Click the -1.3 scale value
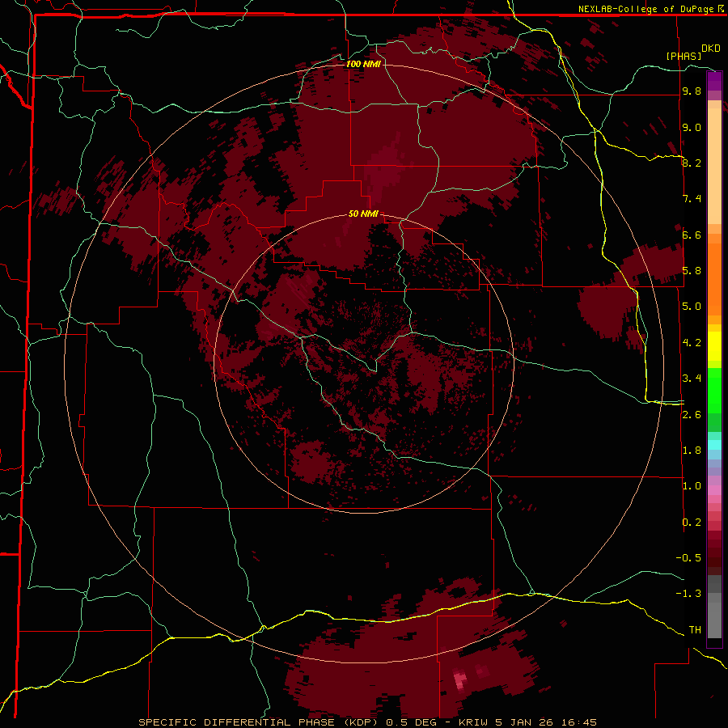 coord(688,594)
